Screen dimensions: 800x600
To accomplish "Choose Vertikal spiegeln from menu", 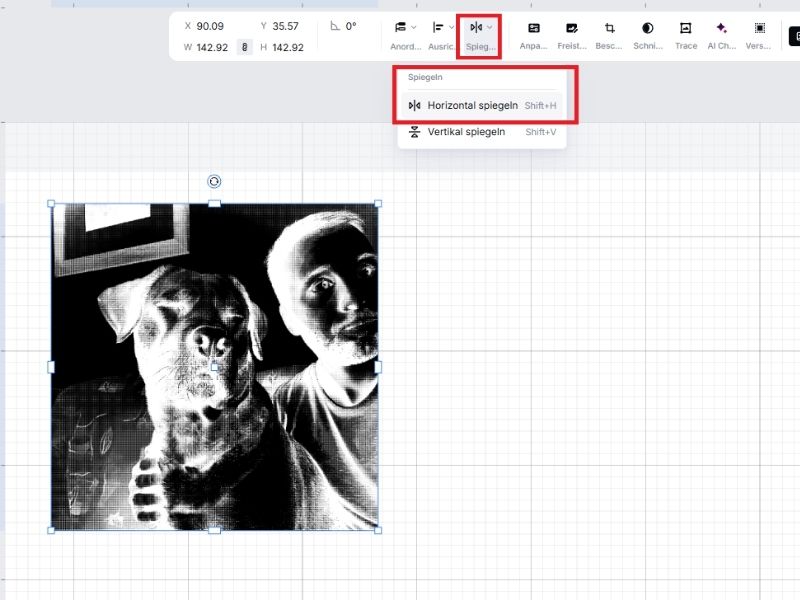I will tap(482, 132).
